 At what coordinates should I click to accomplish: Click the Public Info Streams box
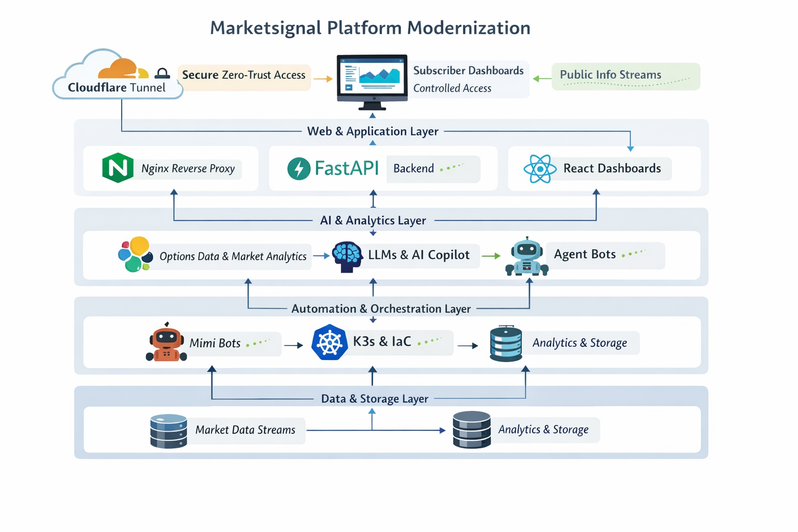[626, 76]
